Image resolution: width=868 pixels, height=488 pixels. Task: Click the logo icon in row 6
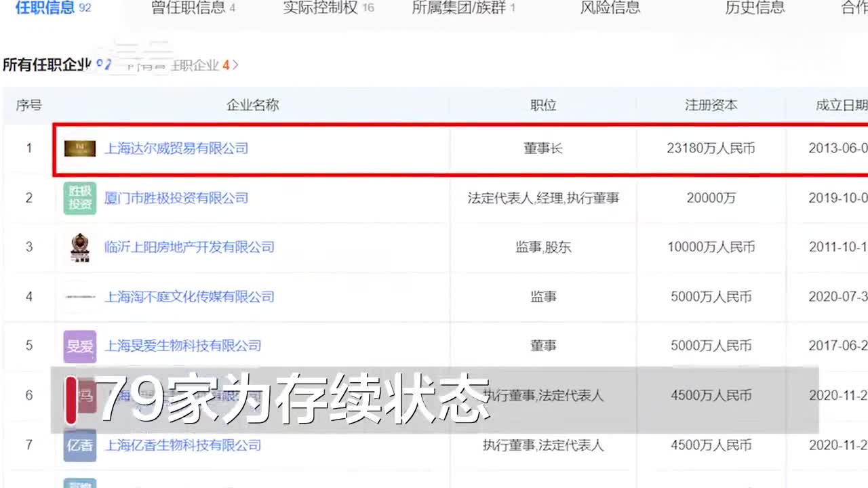coord(79,396)
